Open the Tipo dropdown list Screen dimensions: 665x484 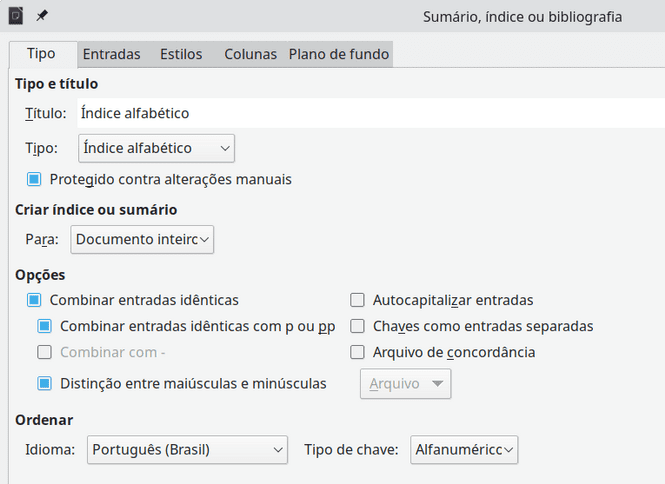coord(156,148)
